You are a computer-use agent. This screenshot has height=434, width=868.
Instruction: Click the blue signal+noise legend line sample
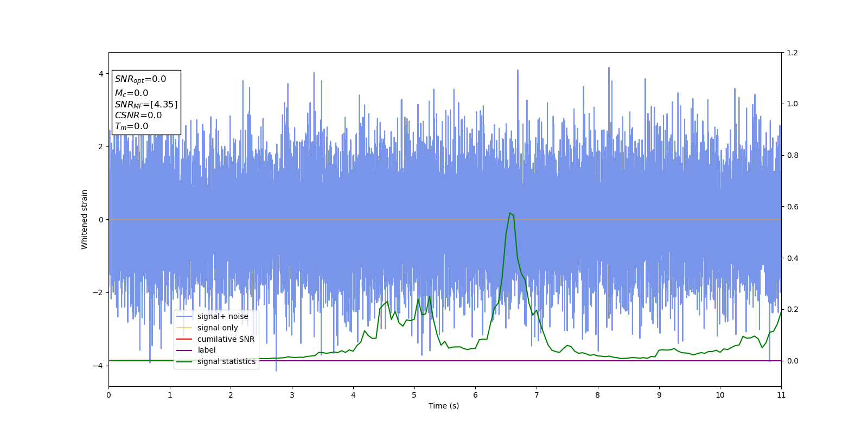[x=184, y=316]
